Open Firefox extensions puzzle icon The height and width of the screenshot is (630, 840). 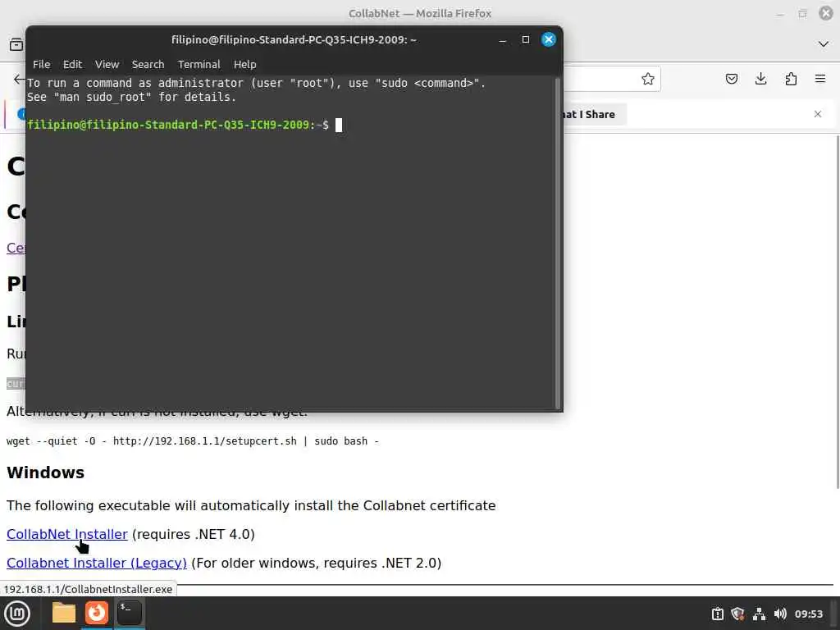coord(791,79)
